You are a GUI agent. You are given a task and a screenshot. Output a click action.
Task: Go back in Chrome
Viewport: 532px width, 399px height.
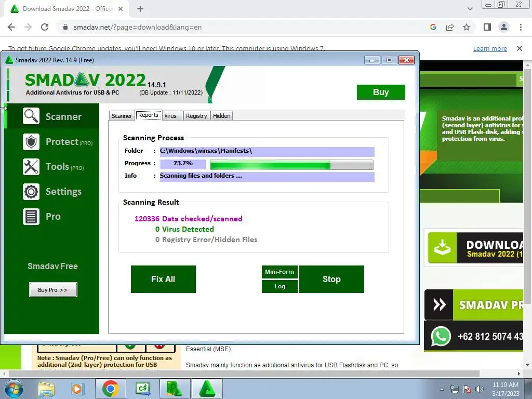11,27
